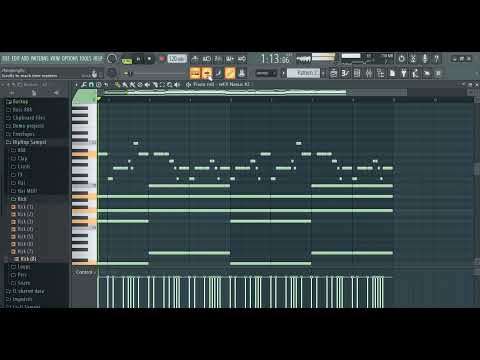The height and width of the screenshot is (360, 480).
Task: Toggle the first orange recording option button
Action: (x=195, y=73)
